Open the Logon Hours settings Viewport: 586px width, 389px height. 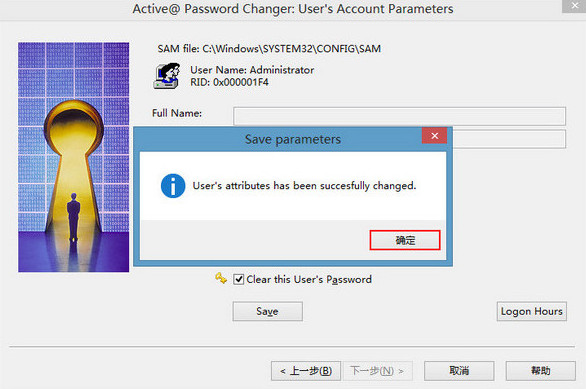(x=531, y=311)
